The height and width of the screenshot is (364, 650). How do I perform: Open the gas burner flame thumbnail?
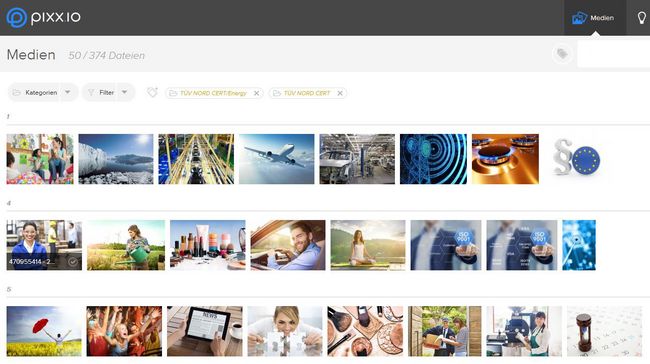(505, 159)
